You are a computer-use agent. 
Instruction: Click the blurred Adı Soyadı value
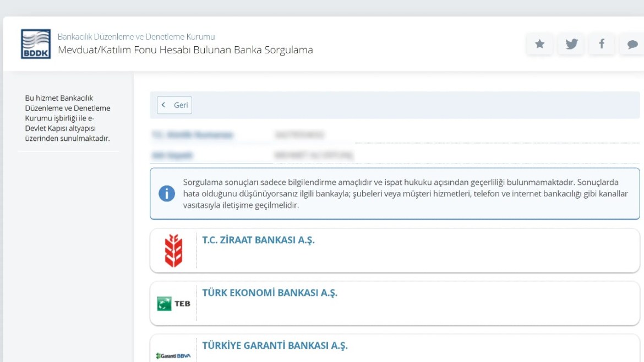[x=314, y=156]
